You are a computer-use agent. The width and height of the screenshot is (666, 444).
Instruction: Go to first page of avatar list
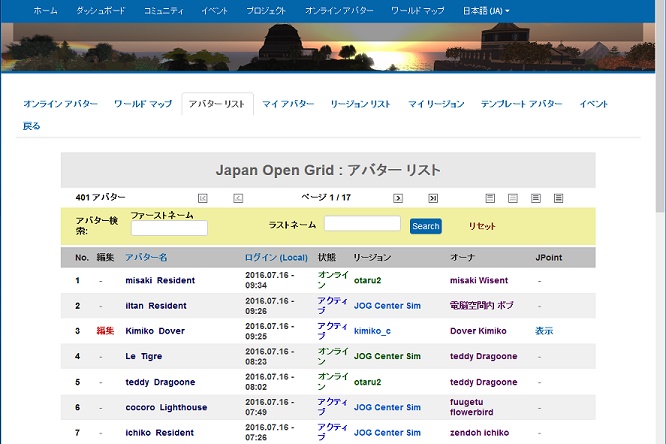(x=203, y=198)
